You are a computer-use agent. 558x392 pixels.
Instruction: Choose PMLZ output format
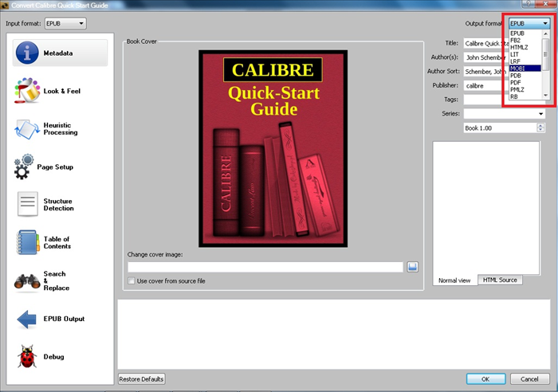pos(525,90)
